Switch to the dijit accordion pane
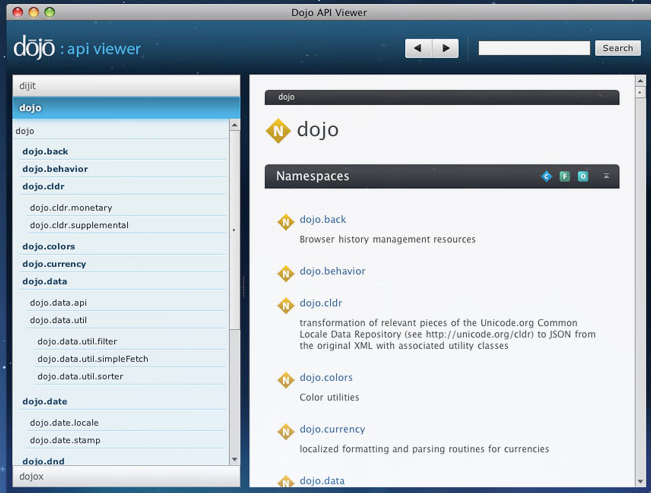This screenshot has height=493, width=651. [x=126, y=86]
